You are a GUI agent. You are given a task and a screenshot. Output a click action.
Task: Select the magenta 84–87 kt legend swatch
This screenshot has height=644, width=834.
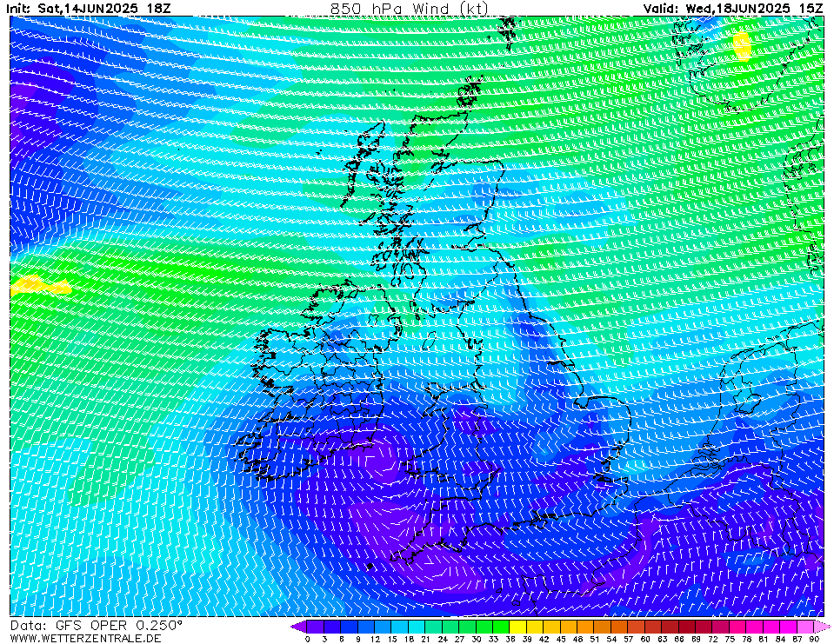(x=788, y=627)
